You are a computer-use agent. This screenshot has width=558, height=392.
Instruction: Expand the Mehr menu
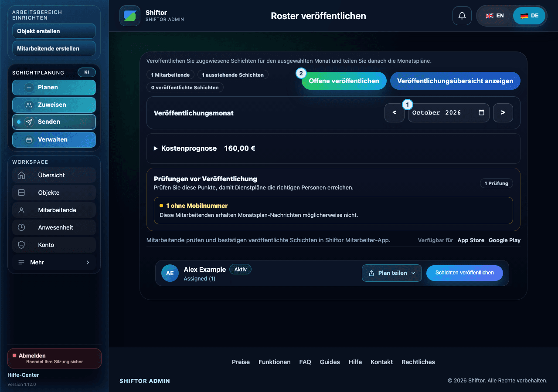pyautogui.click(x=54, y=262)
